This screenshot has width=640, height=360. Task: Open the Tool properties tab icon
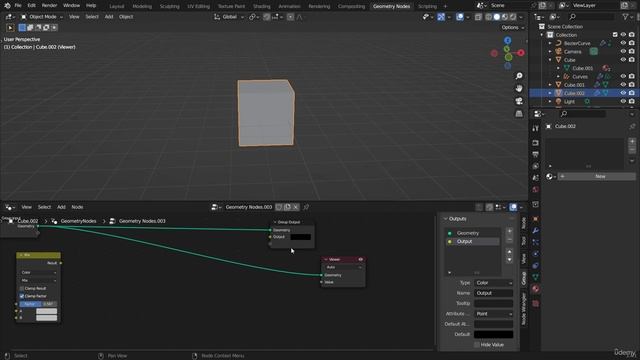point(536,128)
